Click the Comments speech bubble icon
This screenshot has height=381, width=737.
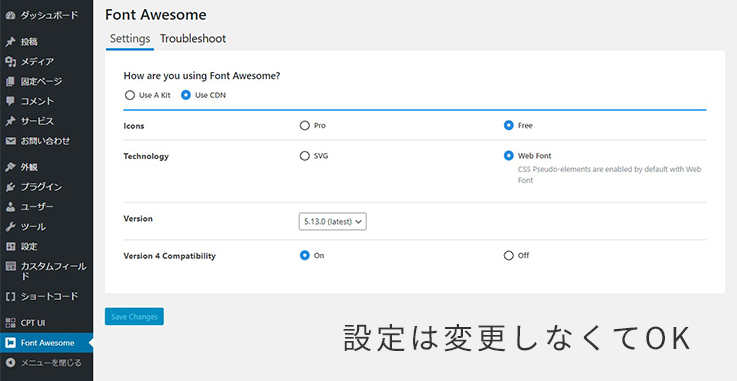tap(10, 101)
